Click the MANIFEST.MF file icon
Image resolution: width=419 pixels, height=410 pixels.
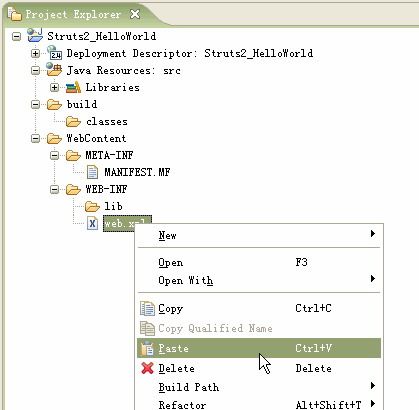[x=92, y=172]
